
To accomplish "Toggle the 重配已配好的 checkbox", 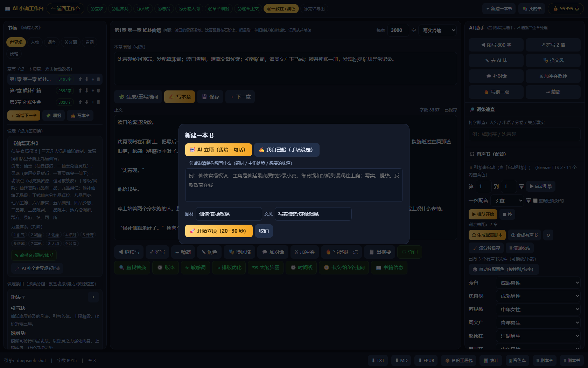I will (x=535, y=200).
